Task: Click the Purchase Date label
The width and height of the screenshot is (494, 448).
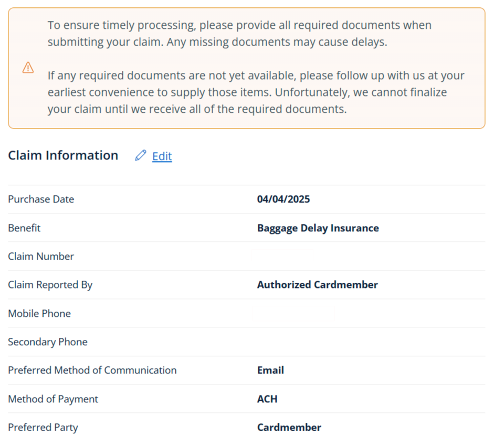Action: pos(41,199)
